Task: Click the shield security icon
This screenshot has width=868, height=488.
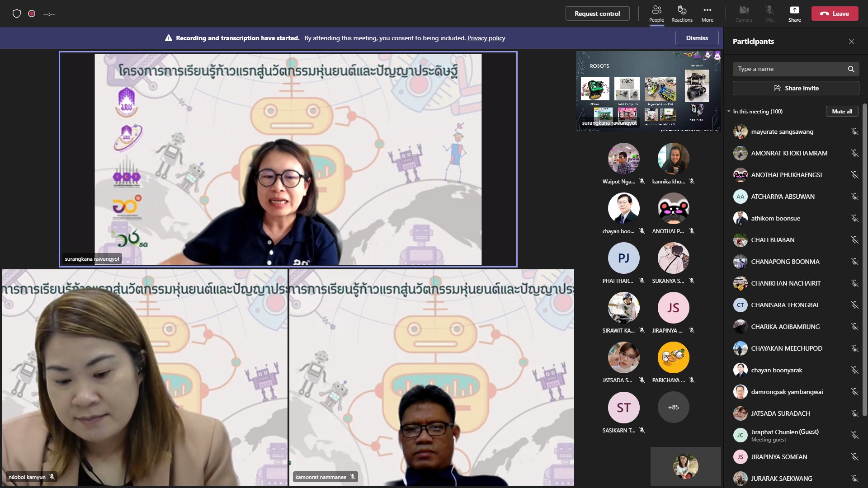Action: 17,14
